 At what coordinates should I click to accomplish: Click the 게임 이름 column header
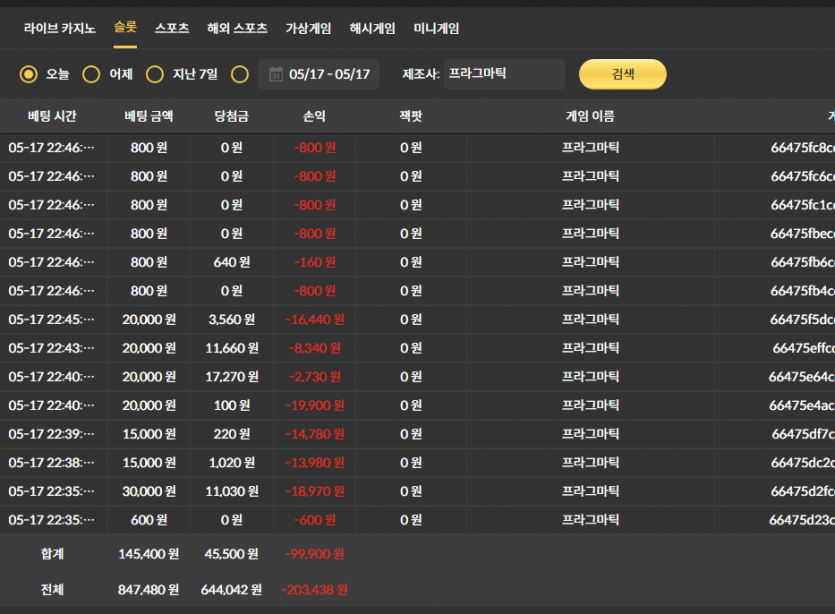[590, 116]
